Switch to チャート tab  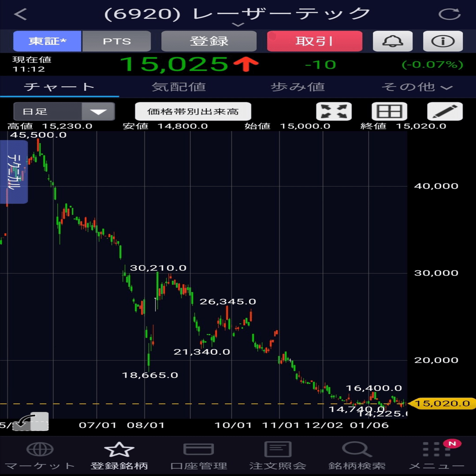59,87
